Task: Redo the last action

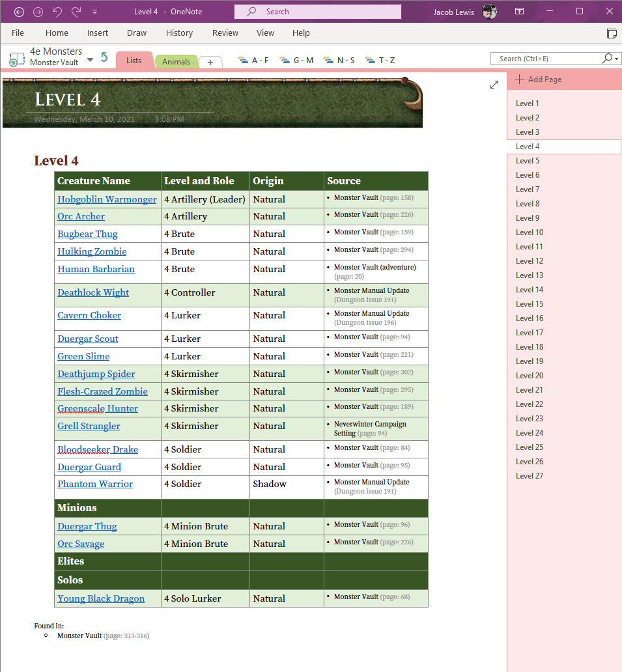Action: click(76, 12)
